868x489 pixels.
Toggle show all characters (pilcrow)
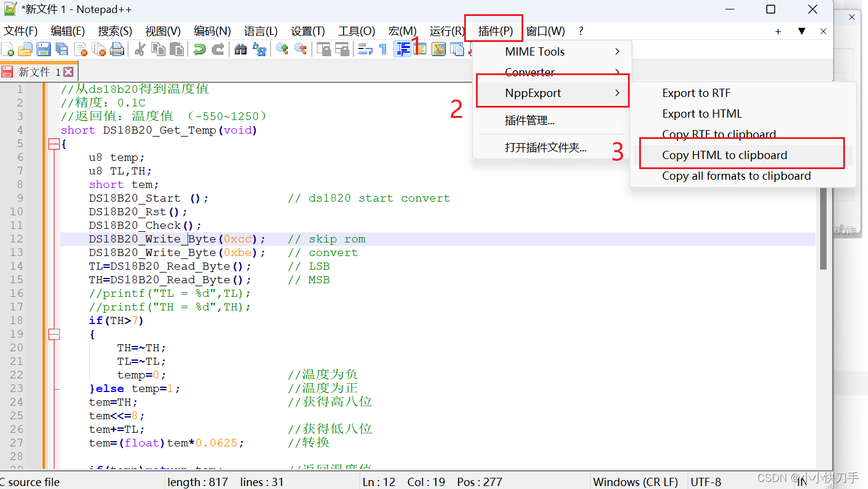point(383,49)
